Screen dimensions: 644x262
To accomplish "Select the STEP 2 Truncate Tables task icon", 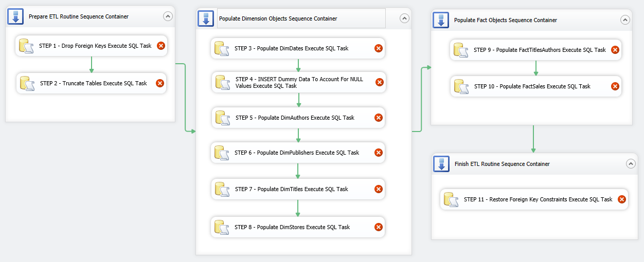I will click(27, 83).
